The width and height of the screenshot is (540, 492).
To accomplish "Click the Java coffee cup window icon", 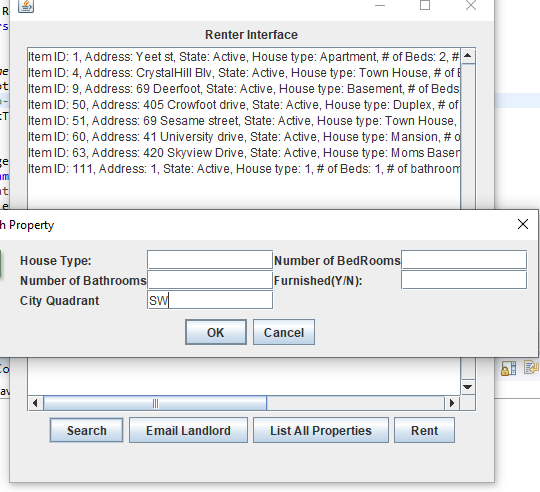I will (26, 6).
